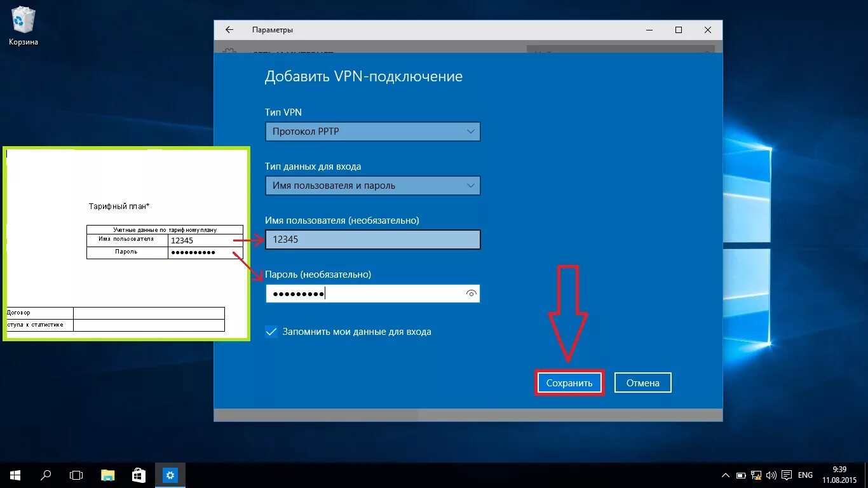Switch ENG input language indicator

pyautogui.click(x=805, y=475)
